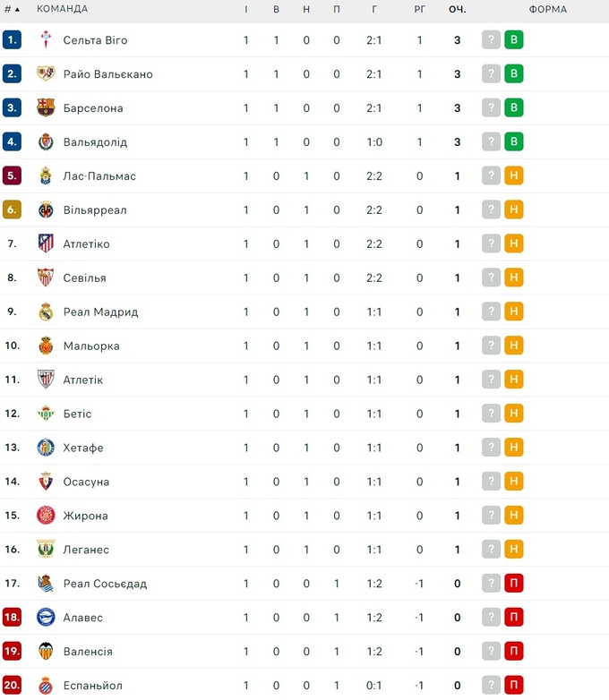Click grey ? upcoming match badge for Хетафе
The height and width of the screenshot is (700, 609).
491,448
